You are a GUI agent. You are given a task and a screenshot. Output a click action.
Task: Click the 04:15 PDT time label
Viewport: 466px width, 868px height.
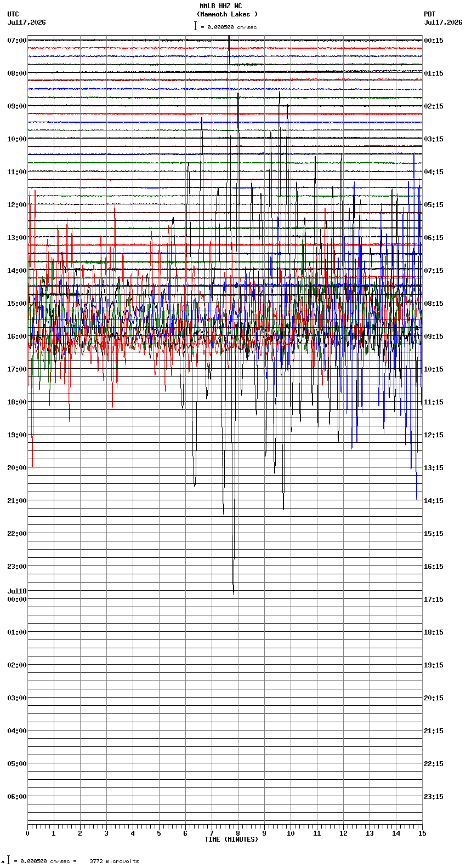pyautogui.click(x=434, y=172)
